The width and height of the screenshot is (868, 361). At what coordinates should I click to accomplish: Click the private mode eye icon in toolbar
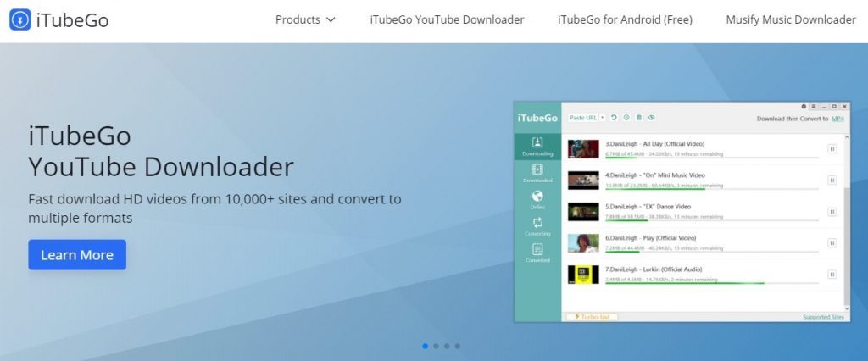pyautogui.click(x=652, y=118)
